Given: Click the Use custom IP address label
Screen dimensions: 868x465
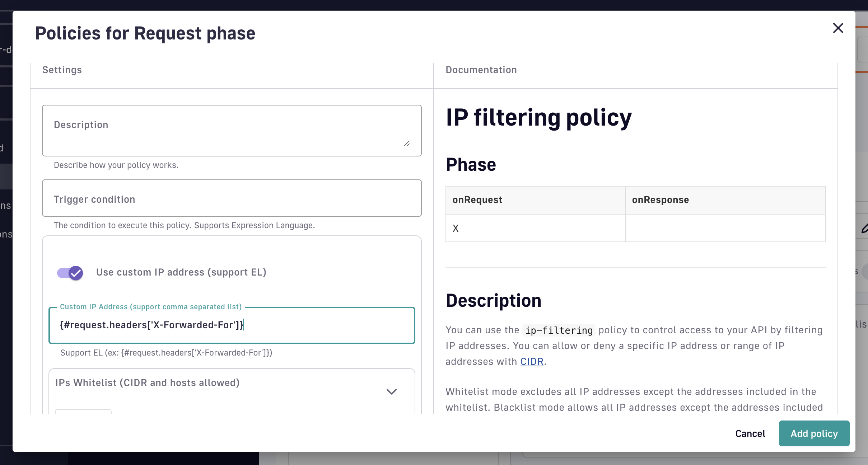Looking at the screenshot, I should (x=181, y=272).
